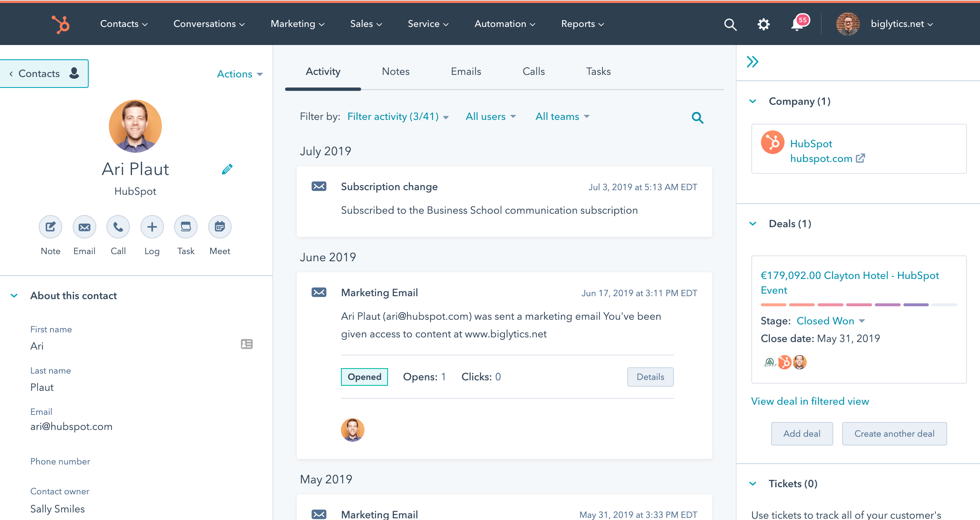This screenshot has width=980, height=520.
Task: Select the All users dropdown filter
Action: pos(491,117)
